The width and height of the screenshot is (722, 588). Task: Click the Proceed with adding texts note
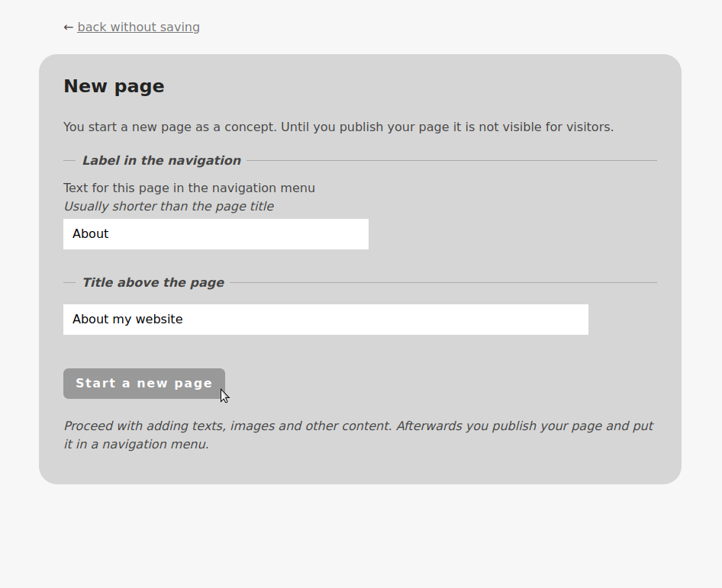[x=358, y=435]
